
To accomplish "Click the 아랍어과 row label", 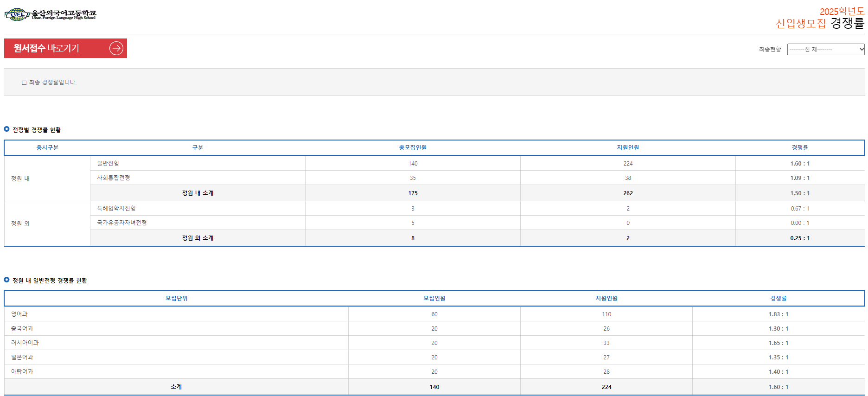I will click(x=22, y=371).
